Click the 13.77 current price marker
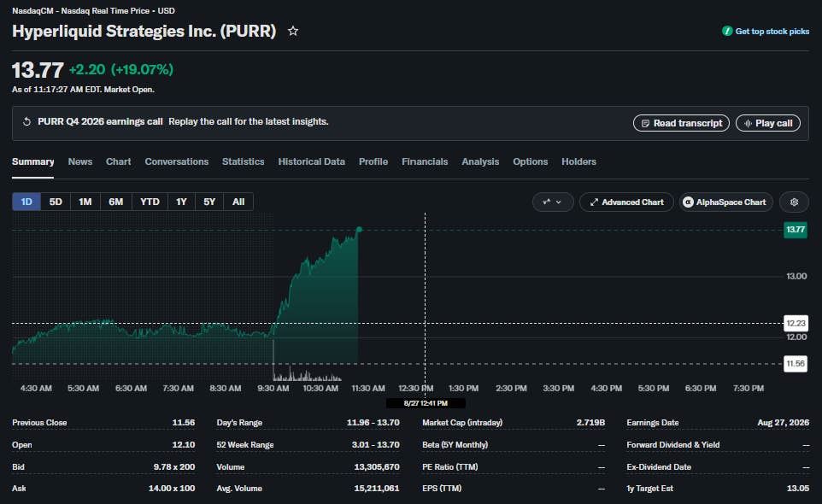Screen dimensions: 822x504 (x=796, y=230)
